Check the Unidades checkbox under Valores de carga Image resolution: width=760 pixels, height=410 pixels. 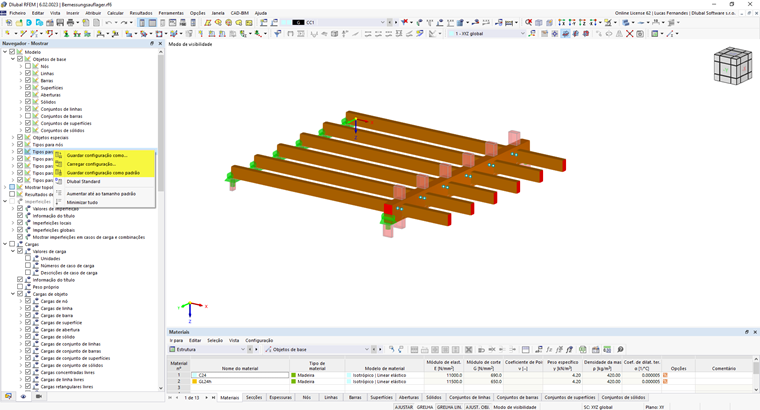[28, 258]
